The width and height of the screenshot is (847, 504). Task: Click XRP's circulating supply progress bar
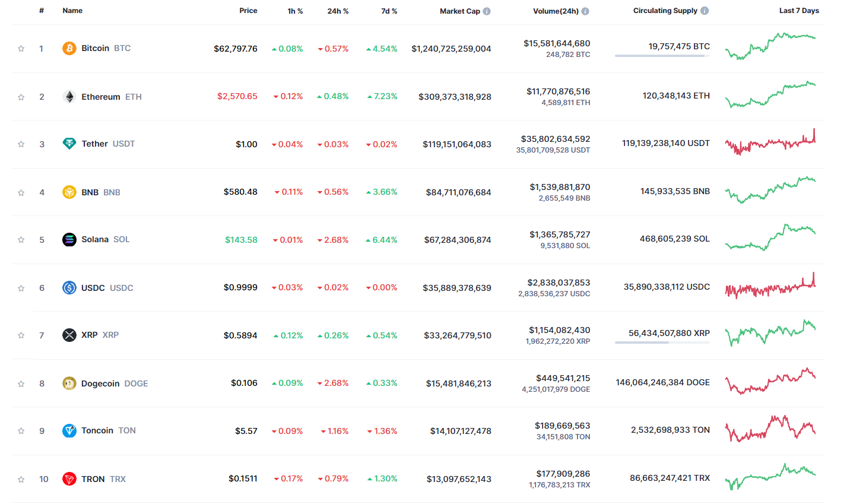(x=662, y=343)
